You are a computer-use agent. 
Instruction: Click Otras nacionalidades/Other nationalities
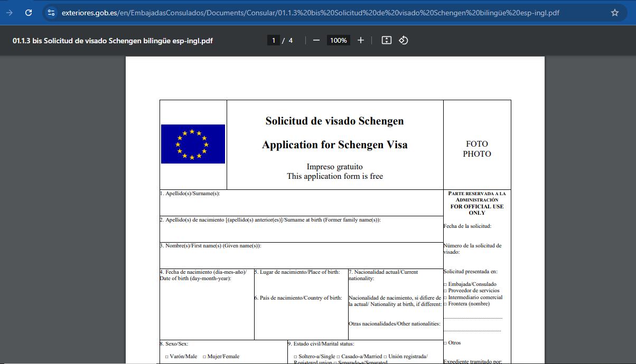click(394, 323)
